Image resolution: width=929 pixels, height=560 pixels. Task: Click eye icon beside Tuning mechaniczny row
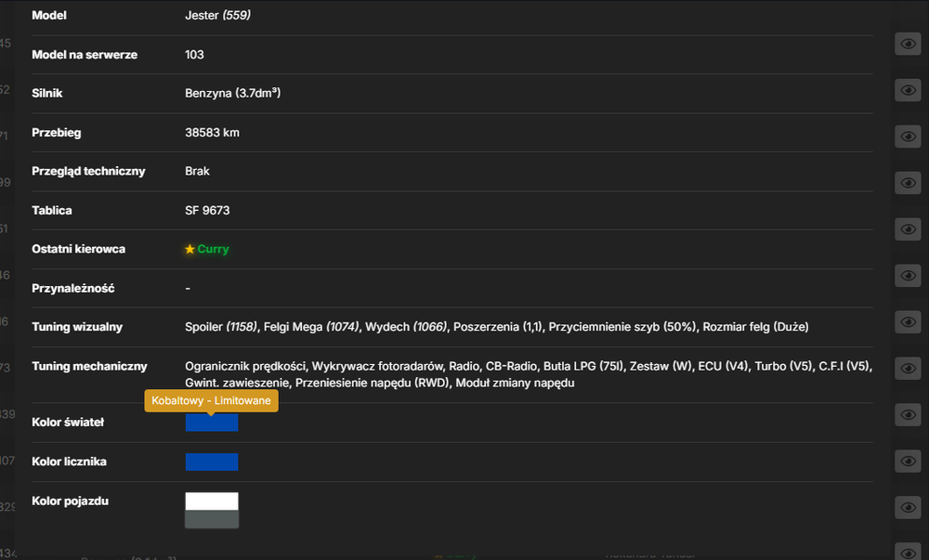[x=908, y=368]
